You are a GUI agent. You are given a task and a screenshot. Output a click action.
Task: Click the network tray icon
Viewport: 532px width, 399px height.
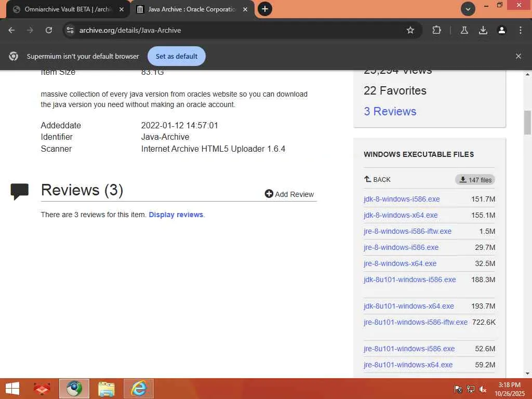pos(471,389)
